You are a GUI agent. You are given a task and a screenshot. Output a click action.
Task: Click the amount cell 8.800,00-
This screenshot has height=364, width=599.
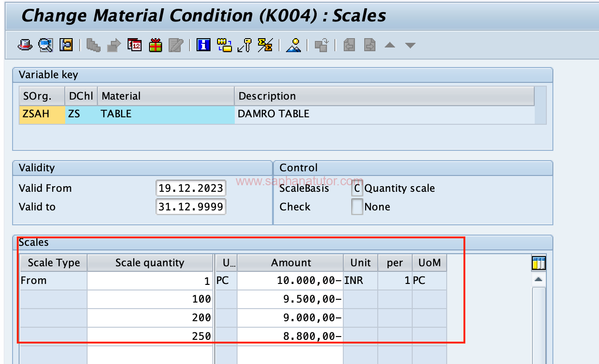tap(291, 336)
